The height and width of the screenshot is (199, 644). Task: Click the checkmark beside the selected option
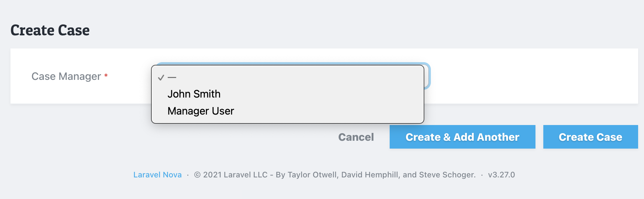click(161, 77)
